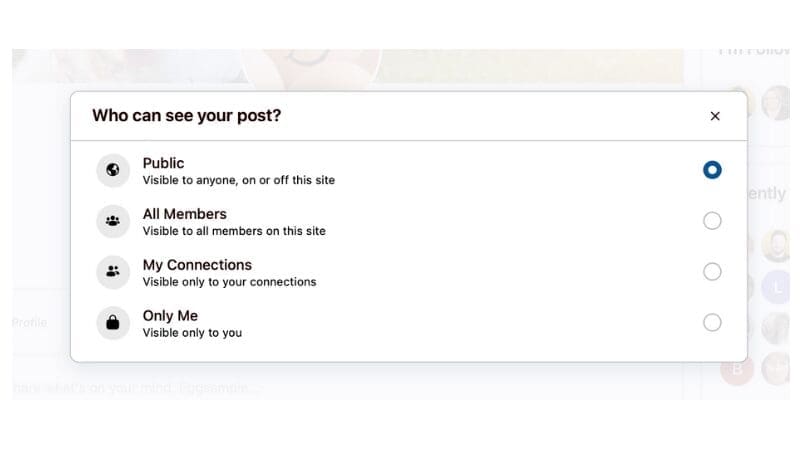Click the "Visible only to you" description
This screenshot has width=800, height=450.
192,333
